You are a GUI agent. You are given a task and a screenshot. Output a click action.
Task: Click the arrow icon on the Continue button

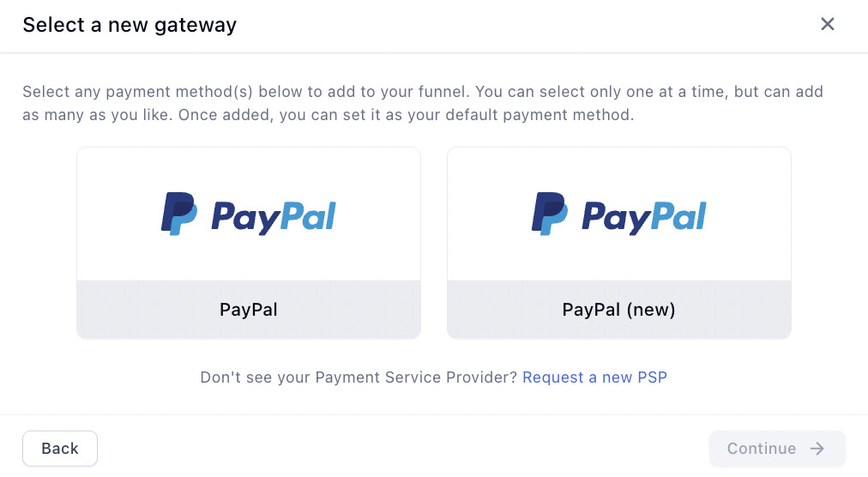pyautogui.click(x=817, y=449)
